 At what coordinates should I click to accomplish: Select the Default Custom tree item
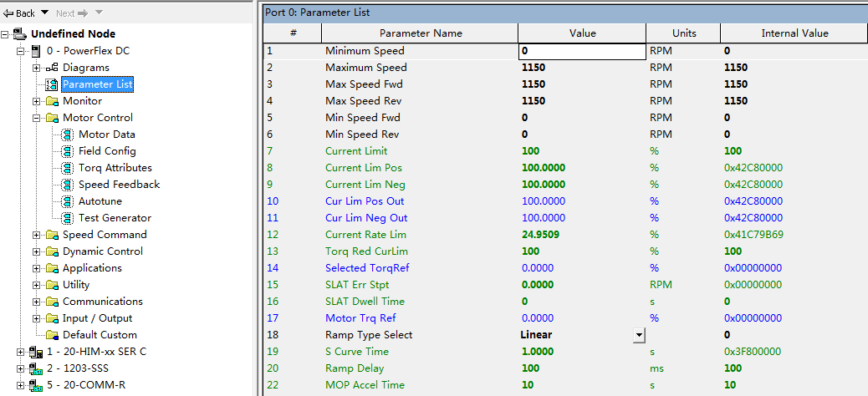[100, 335]
